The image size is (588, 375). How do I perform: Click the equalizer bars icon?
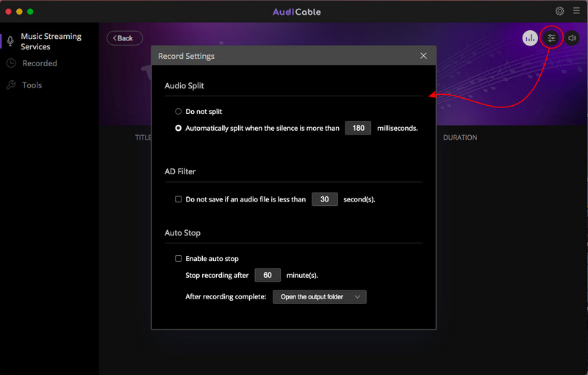(530, 38)
